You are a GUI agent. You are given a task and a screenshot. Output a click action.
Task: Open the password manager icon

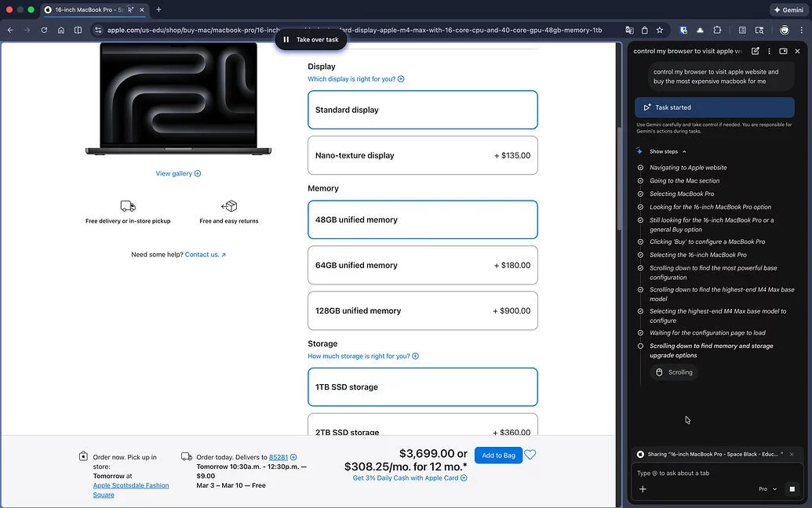(x=683, y=31)
